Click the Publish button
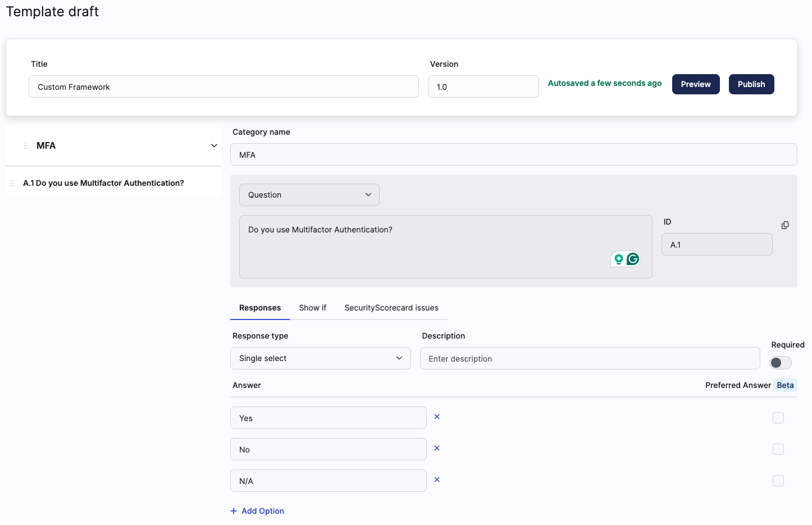This screenshot has height=525, width=812. [751, 84]
